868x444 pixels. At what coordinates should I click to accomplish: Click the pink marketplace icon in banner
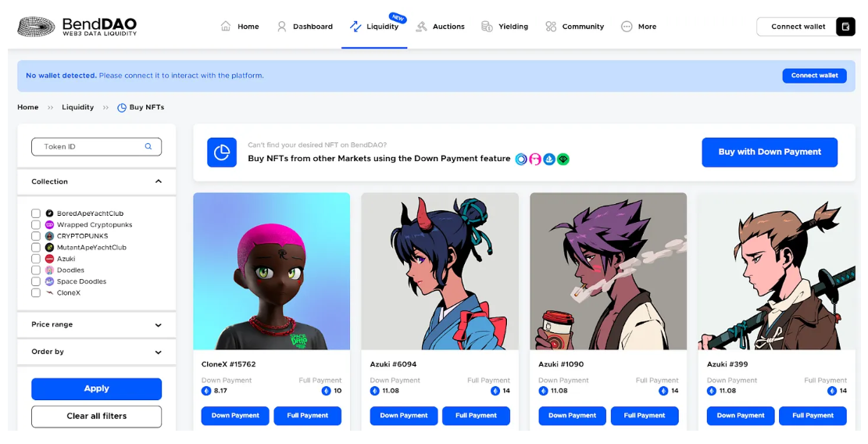(x=535, y=159)
